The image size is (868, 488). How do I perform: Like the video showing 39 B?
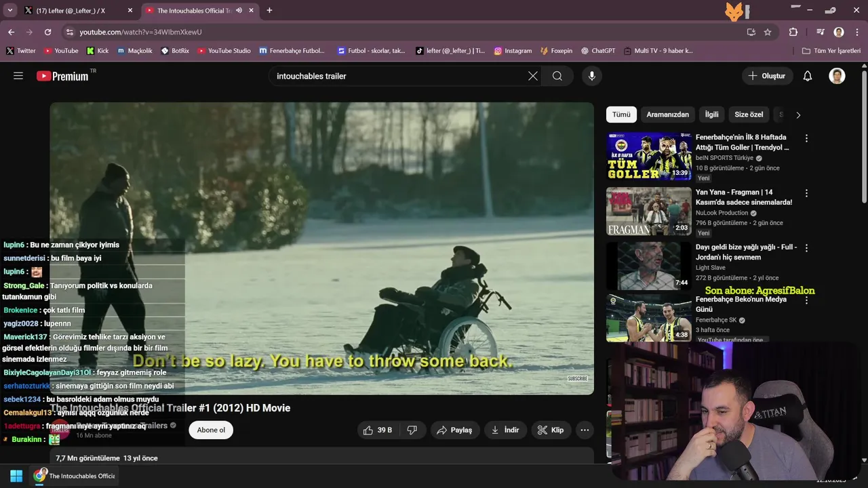click(x=378, y=430)
